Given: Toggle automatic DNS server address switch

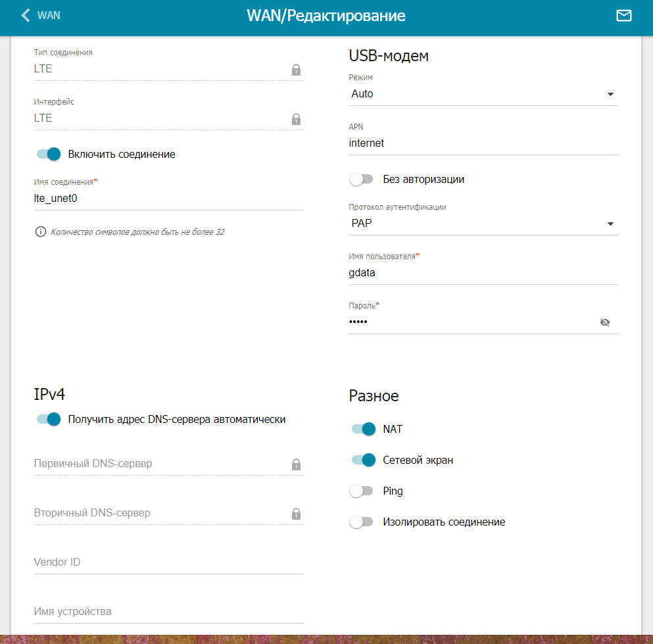Looking at the screenshot, I should [49, 419].
